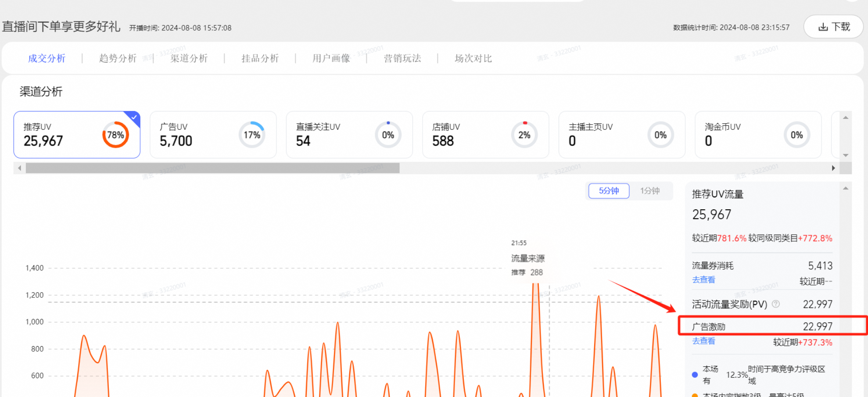868x397 pixels.
Task: Click the 较同级同类目 +772.8% comparison text
Action: (790, 238)
